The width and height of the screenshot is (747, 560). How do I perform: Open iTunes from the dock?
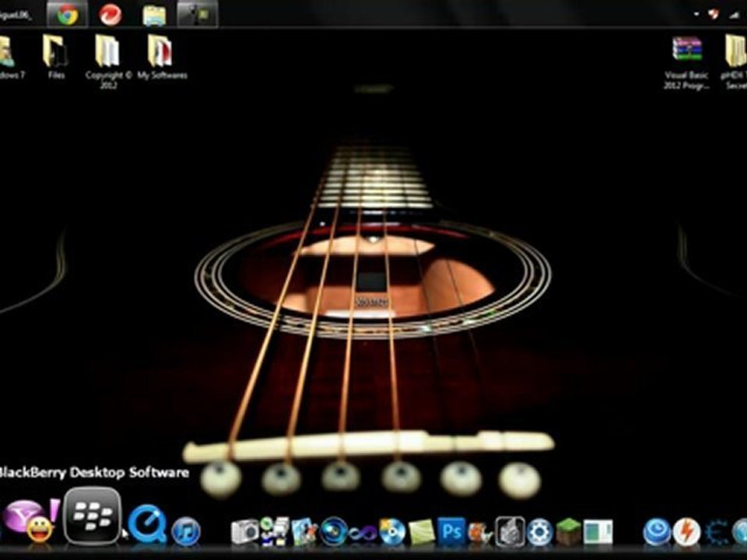pyautogui.click(x=186, y=531)
